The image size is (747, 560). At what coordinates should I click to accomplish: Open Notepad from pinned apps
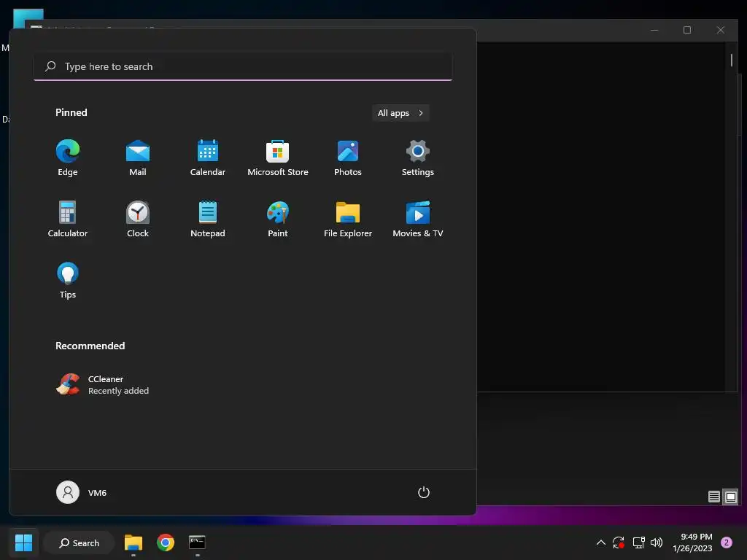[x=208, y=219]
